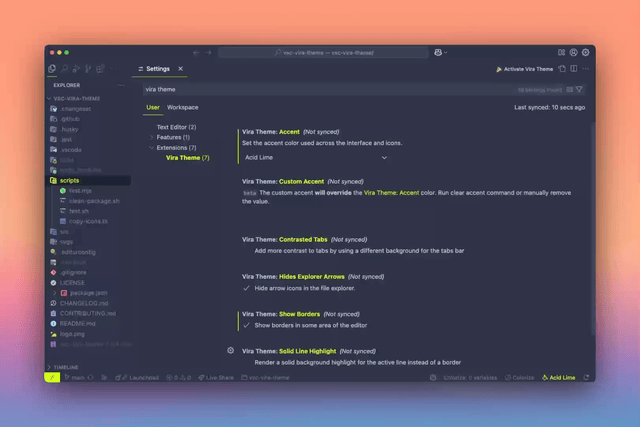Open the customize layout icon in title bar
Viewport: 640px width, 427px height.
pyautogui.click(x=562, y=52)
